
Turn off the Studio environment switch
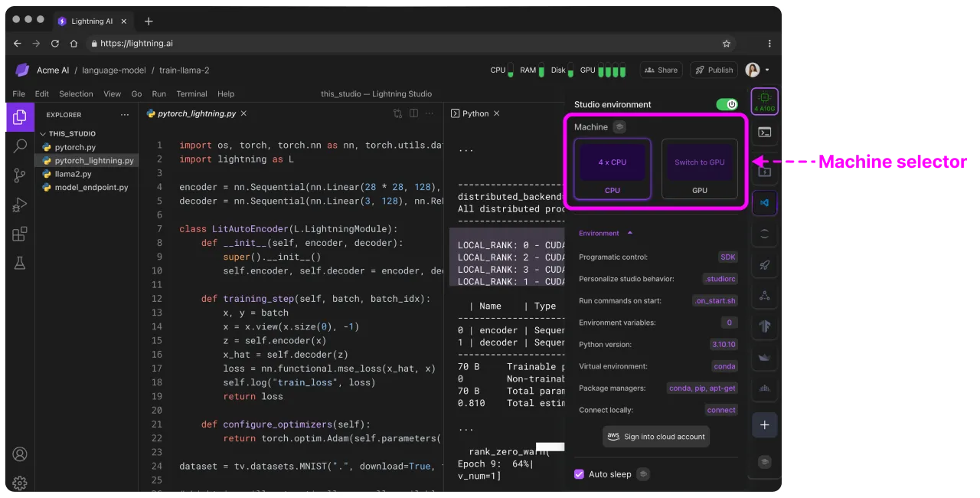pyautogui.click(x=726, y=104)
